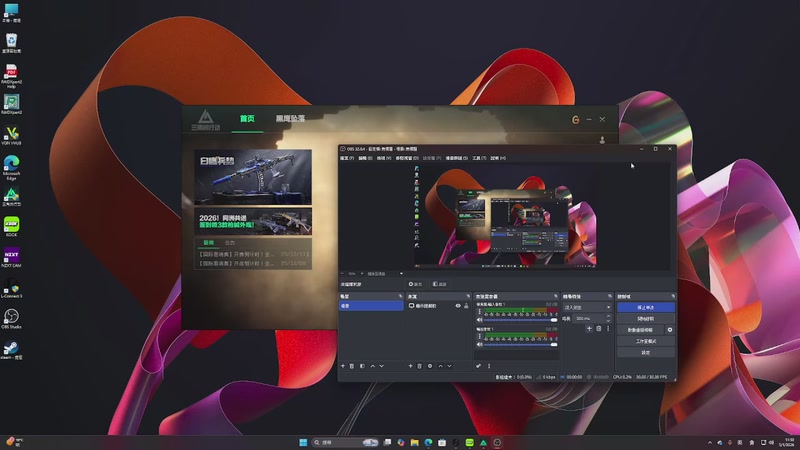
Task: Open the Docks (D) menu in OBS
Action: click(407, 158)
